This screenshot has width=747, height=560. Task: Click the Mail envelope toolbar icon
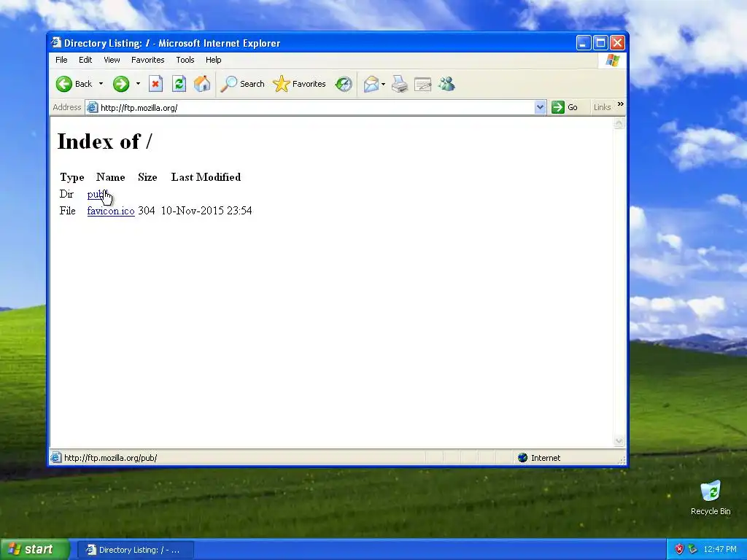[371, 84]
